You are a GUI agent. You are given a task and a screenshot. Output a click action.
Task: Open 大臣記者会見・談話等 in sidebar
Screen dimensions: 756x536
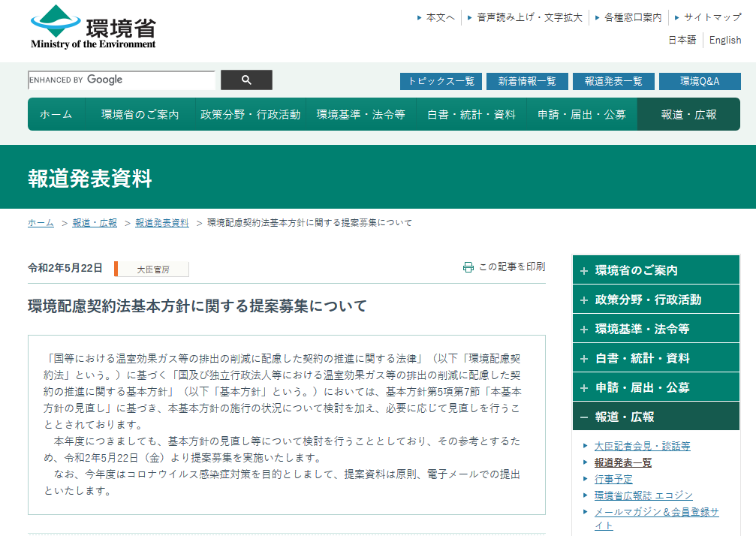click(x=642, y=446)
